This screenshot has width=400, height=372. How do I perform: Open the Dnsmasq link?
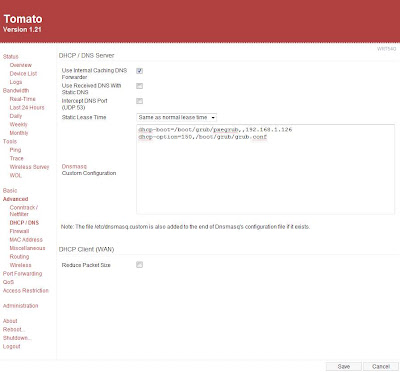pyautogui.click(x=74, y=166)
